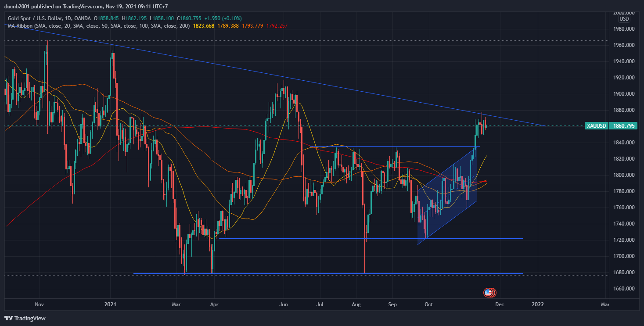Click the 1740.000 price axis label

[623, 224]
